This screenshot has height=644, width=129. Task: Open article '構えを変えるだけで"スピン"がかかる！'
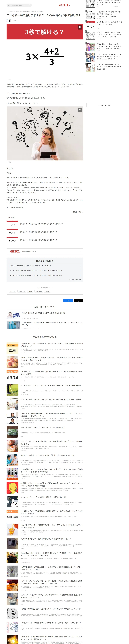(x=51, y=386)
